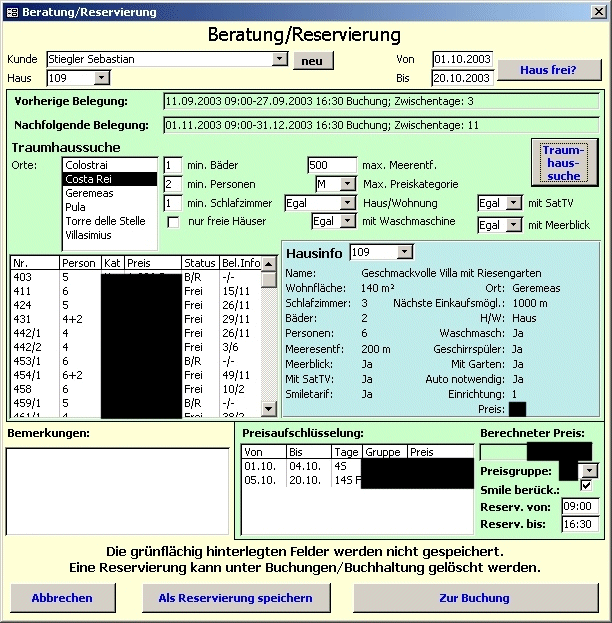Select house row 458

pos(136,389)
